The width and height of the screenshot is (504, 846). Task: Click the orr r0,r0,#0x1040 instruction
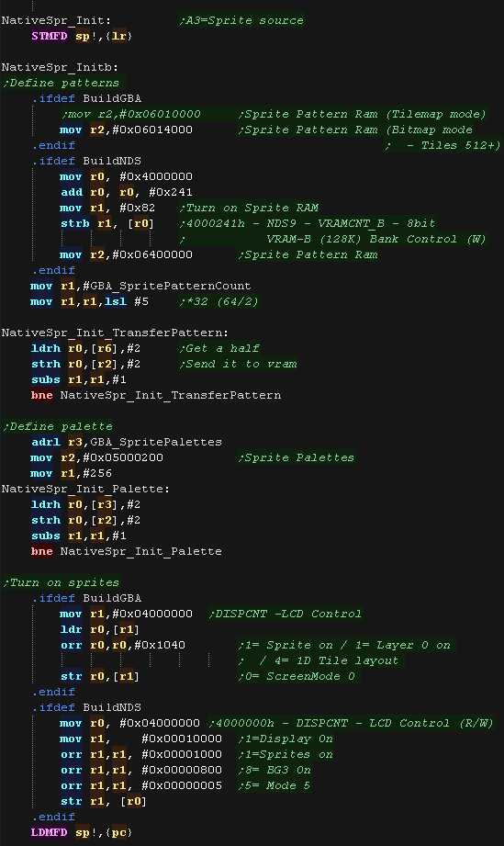(123, 645)
